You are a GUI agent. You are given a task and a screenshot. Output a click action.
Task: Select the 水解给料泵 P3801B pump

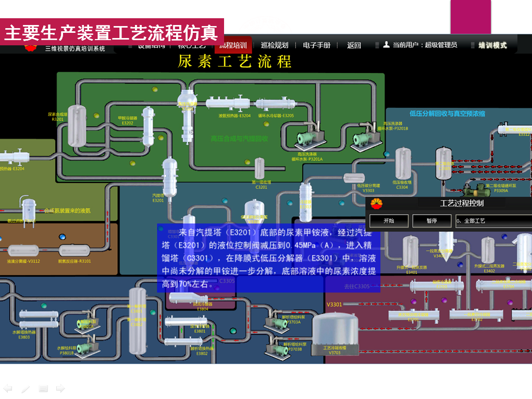[x=87, y=346]
